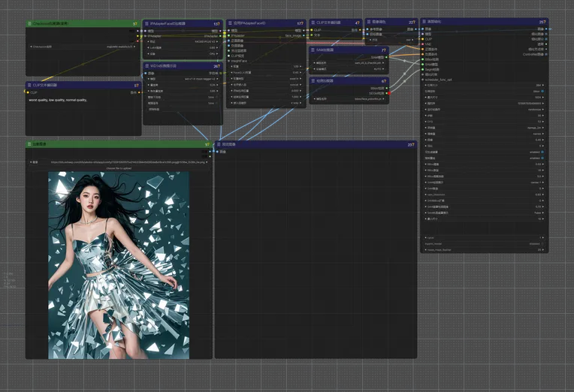Screen dimensions: 574x392
Task: Click help question mark on 预览图像 node
Action: click(x=413, y=145)
